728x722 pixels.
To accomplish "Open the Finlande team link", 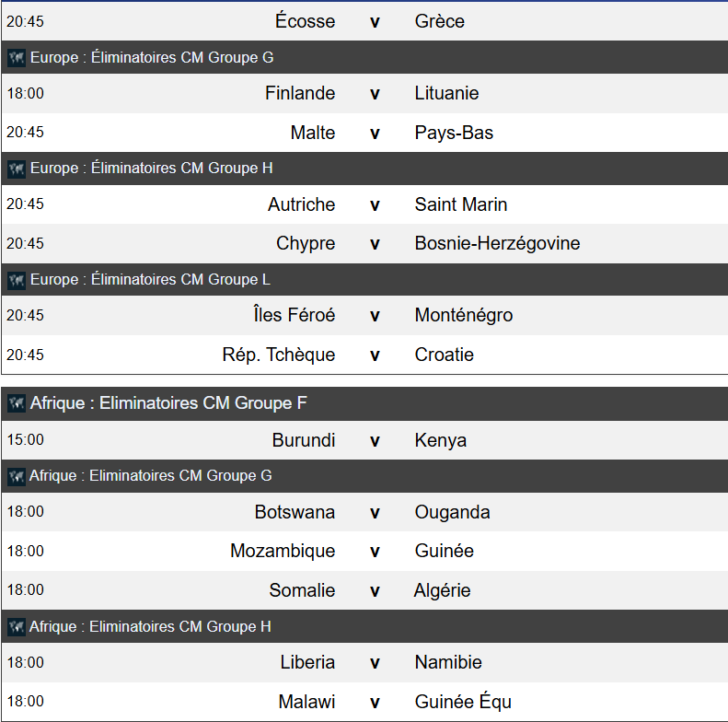I will tap(300, 93).
